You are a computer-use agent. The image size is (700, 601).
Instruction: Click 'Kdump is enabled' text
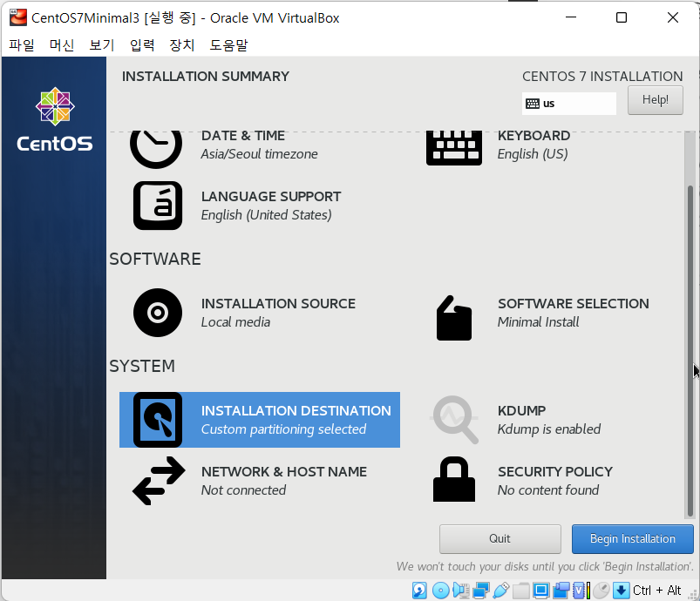pyautogui.click(x=549, y=429)
